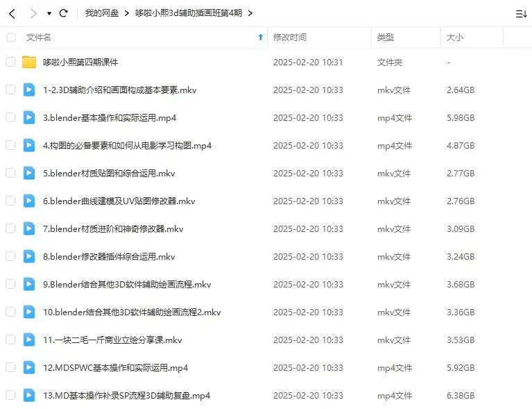
Task: Click video icon of 1-2.3D辅助介绍和画面构成基本要素.mkv
Action: [x=29, y=90]
